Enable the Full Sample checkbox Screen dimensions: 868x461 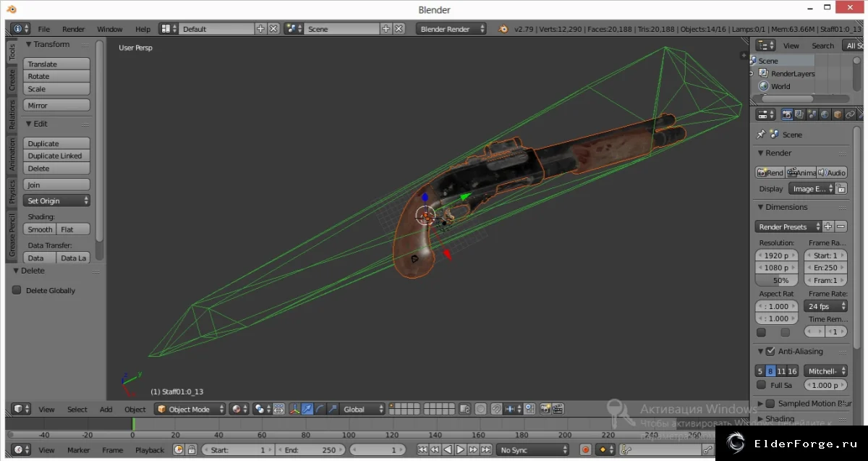click(761, 385)
